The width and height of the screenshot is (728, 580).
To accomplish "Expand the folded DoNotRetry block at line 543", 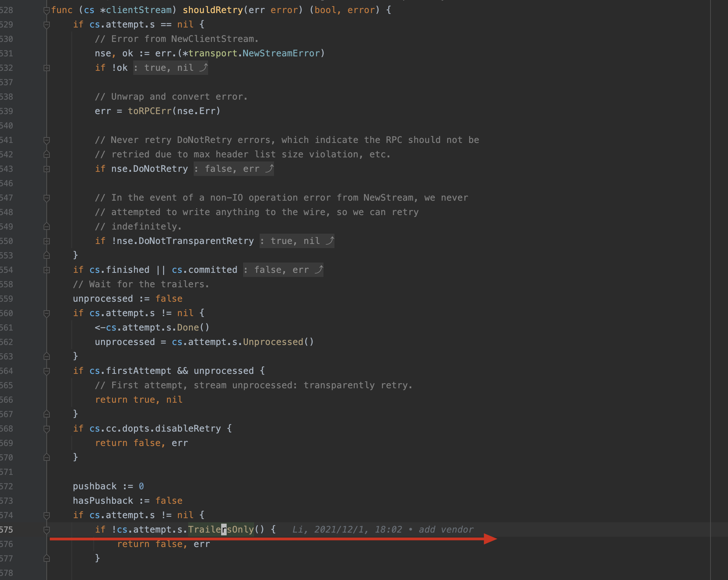I will pos(46,169).
